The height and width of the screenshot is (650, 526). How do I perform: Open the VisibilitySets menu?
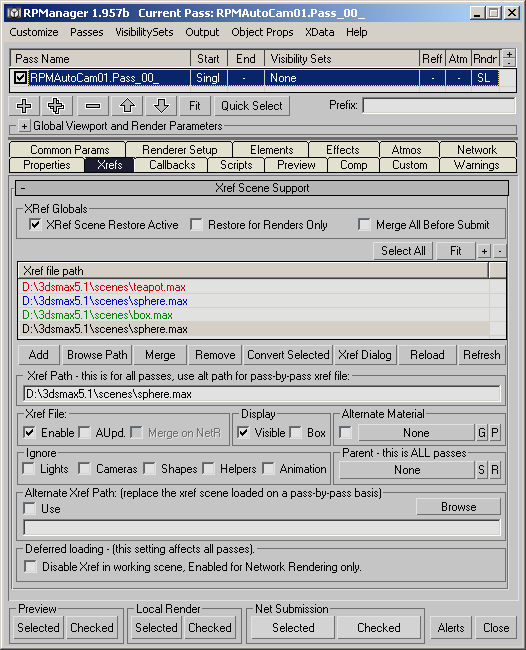[144, 32]
